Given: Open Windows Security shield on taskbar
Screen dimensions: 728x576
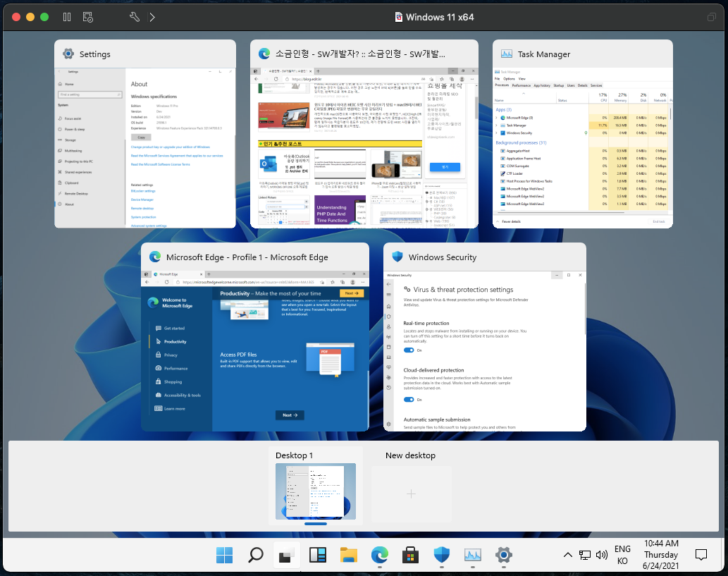Looking at the screenshot, I should [442, 555].
